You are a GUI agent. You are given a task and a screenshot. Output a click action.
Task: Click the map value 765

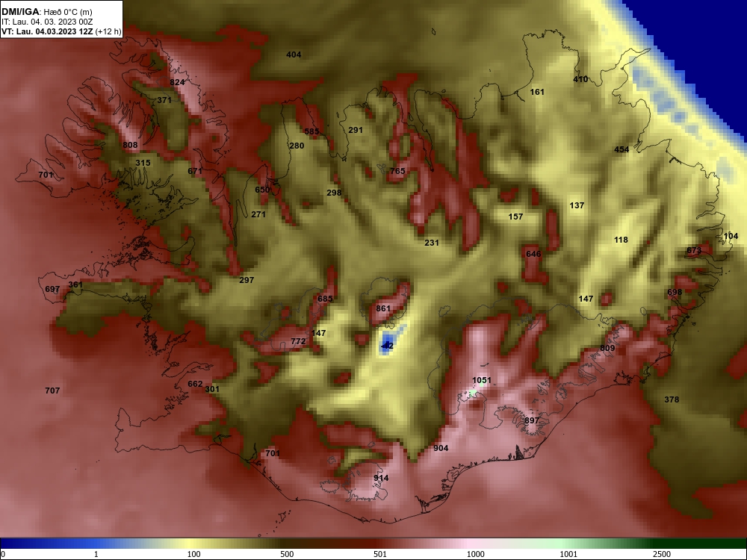pyautogui.click(x=397, y=171)
